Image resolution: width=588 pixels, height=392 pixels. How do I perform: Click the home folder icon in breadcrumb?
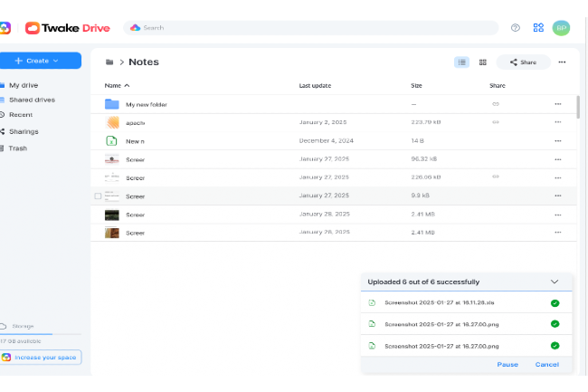(109, 62)
